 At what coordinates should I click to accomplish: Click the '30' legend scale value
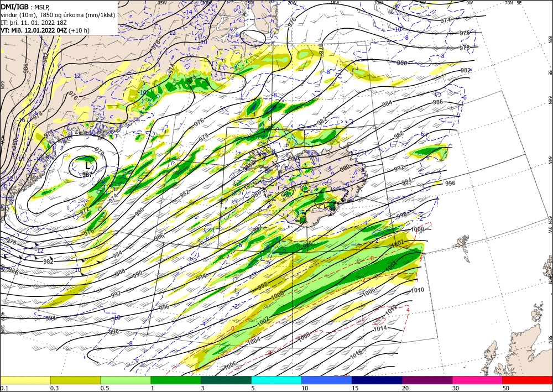(456, 388)
